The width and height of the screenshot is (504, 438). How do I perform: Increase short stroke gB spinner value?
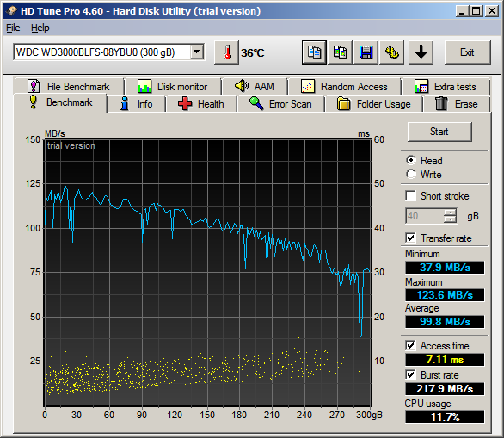(450, 213)
